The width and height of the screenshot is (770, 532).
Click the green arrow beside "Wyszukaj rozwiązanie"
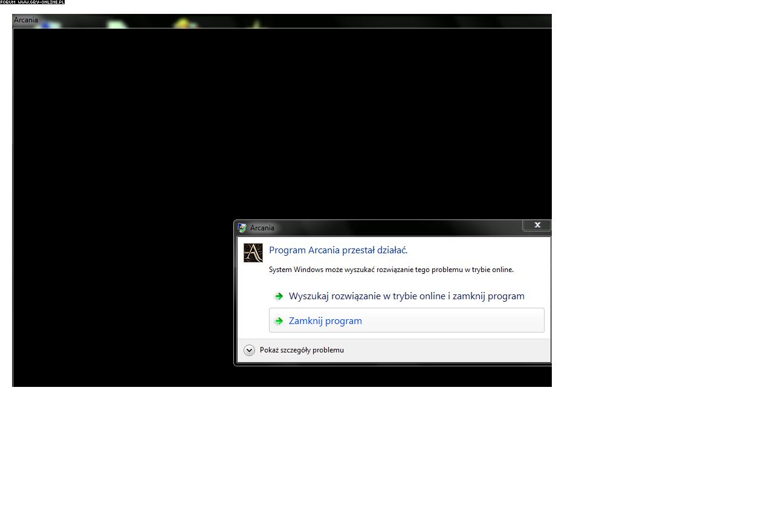click(279, 296)
